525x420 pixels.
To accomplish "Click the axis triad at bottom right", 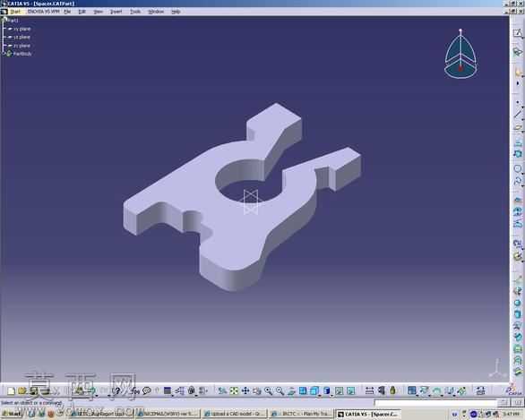I will (x=497, y=370).
